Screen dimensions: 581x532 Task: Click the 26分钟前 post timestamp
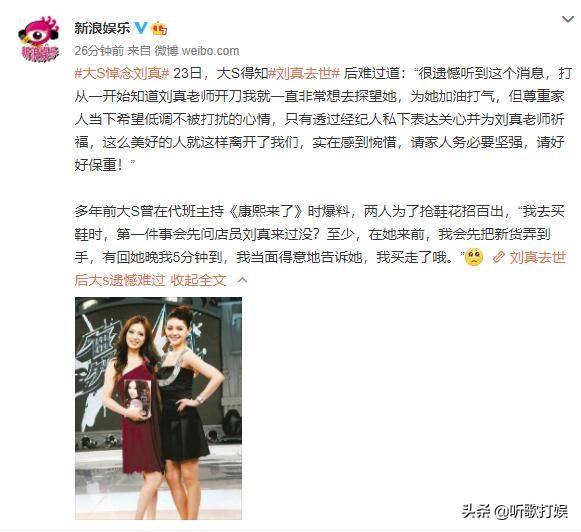click(99, 51)
